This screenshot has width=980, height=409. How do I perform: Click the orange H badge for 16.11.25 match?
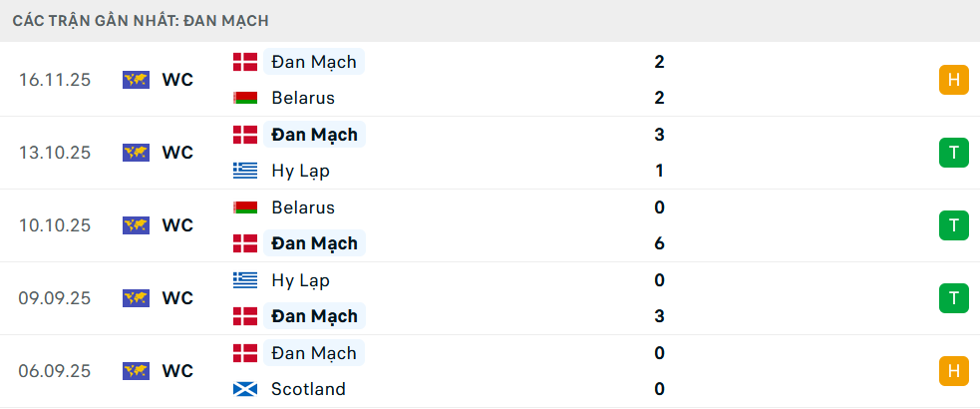tap(954, 80)
